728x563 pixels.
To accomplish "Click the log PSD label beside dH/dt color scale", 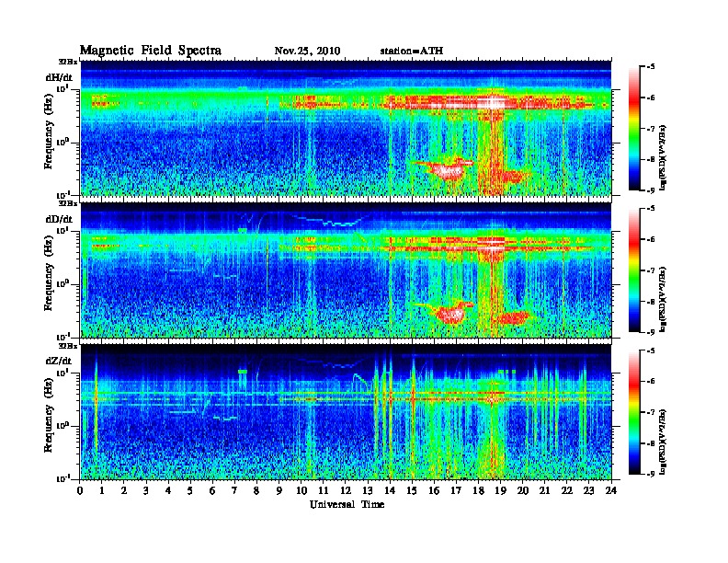I will [x=664, y=157].
